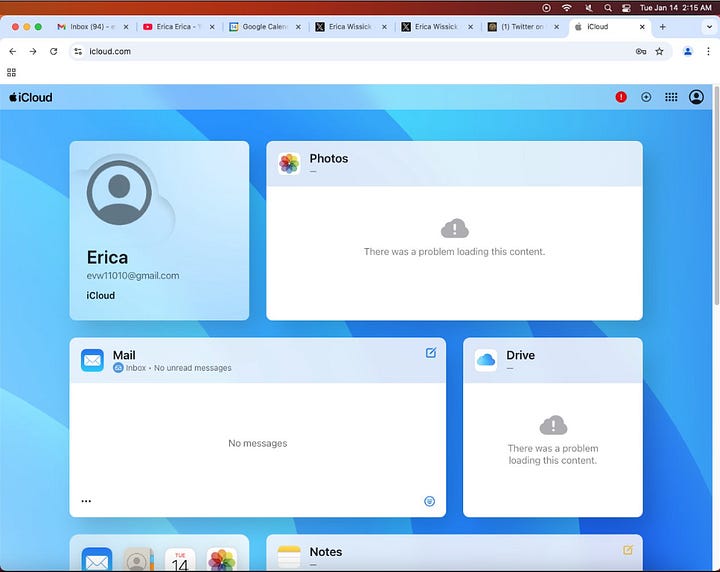Bookmark this page with the star icon
Image resolution: width=720 pixels, height=572 pixels.
tap(659, 51)
